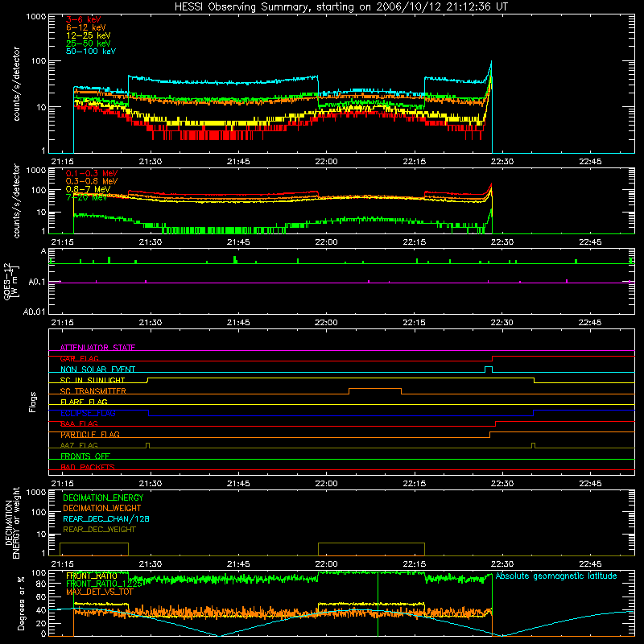Click the FRONT_RATIO_1225 legend label
Image resolution: width=644 pixels, height=644 pixels.
point(105,584)
